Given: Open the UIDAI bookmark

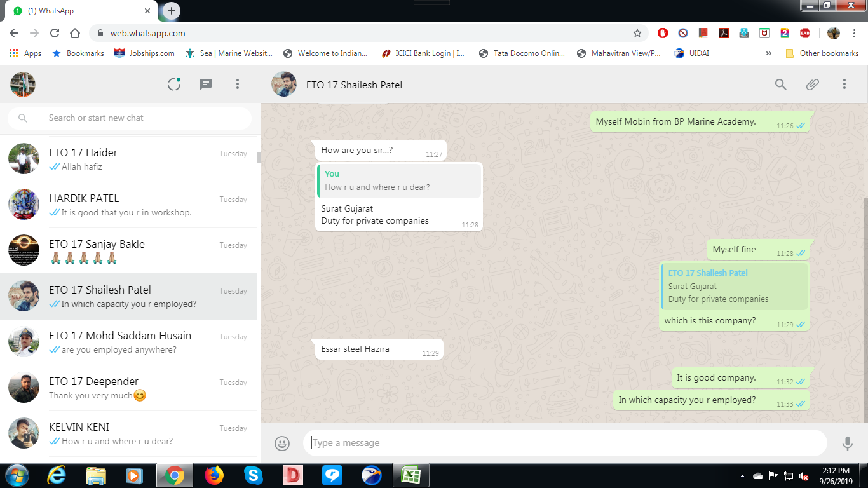Looking at the screenshot, I should point(691,53).
